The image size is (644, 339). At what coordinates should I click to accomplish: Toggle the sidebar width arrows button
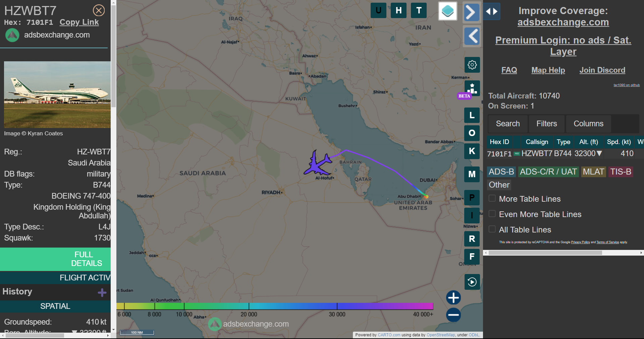coord(492,11)
